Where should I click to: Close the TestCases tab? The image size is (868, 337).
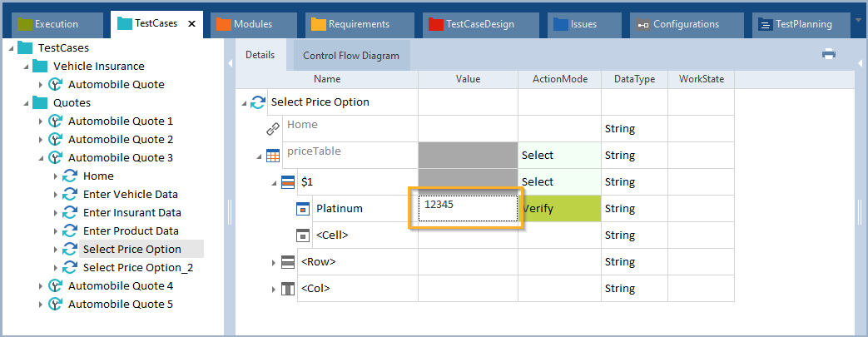pyautogui.click(x=192, y=24)
